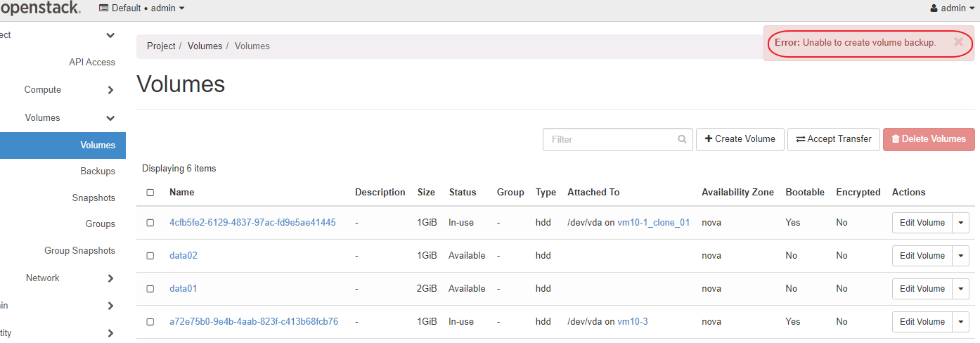Viewport: 980px width, 343px height.
Task: Collapse the Volumes sidebar section
Action: click(110, 118)
